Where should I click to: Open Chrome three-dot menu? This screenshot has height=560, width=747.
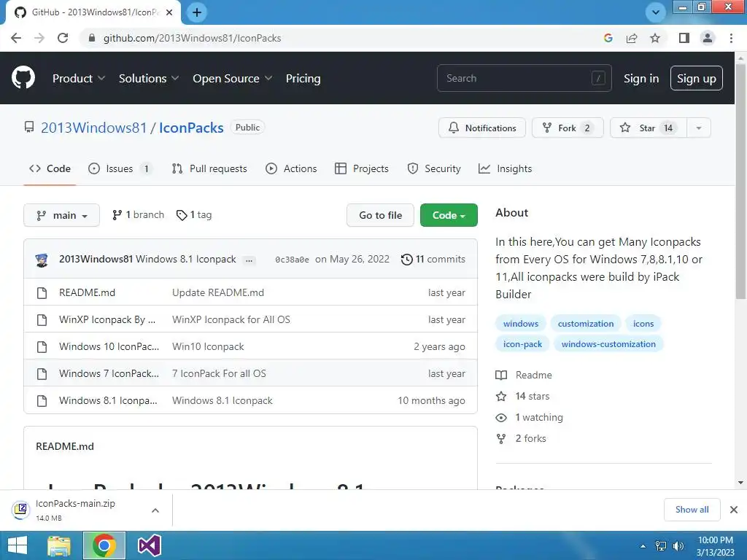click(731, 38)
